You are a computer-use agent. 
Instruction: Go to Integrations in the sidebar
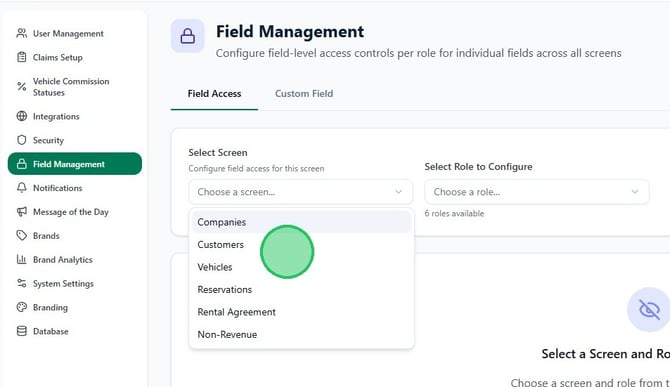75,116
